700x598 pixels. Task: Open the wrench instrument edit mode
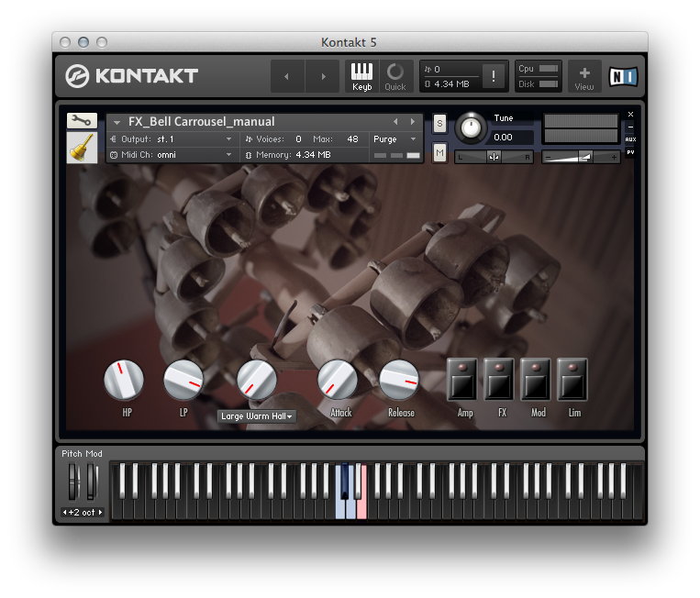click(x=82, y=120)
